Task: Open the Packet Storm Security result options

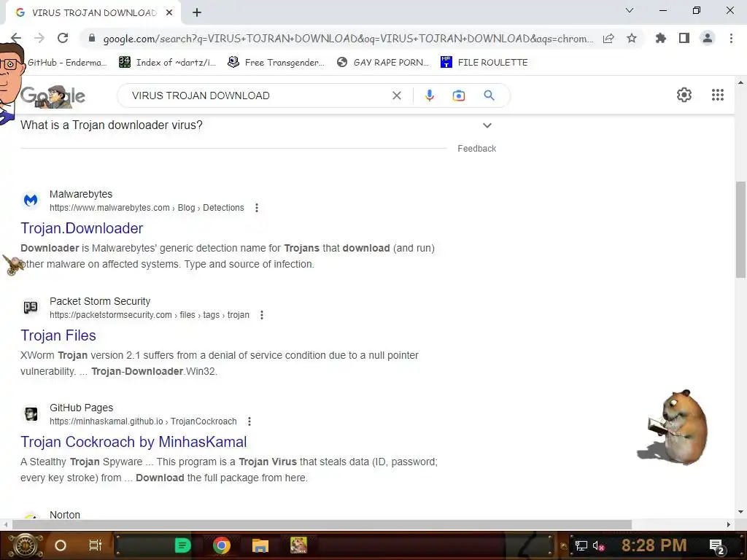Action: 262,315
